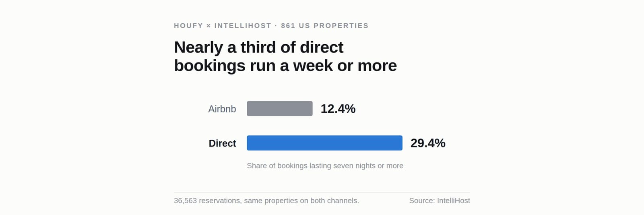Click 'seven nights or more' in the caption
This screenshot has height=215, width=644.
coord(368,166)
